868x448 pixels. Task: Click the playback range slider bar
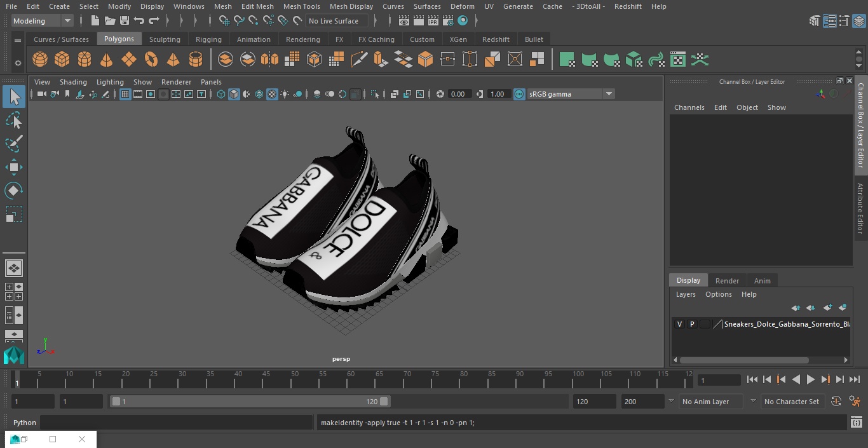click(x=250, y=402)
